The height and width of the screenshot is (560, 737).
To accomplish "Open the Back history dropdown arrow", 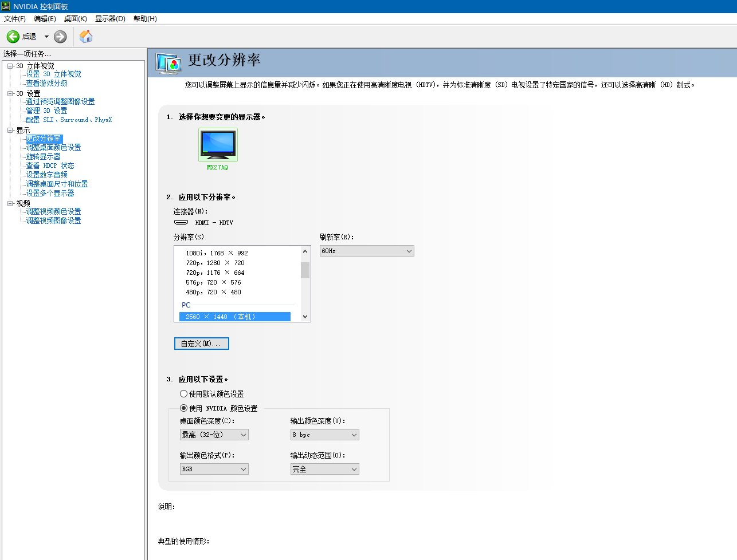I will click(46, 37).
